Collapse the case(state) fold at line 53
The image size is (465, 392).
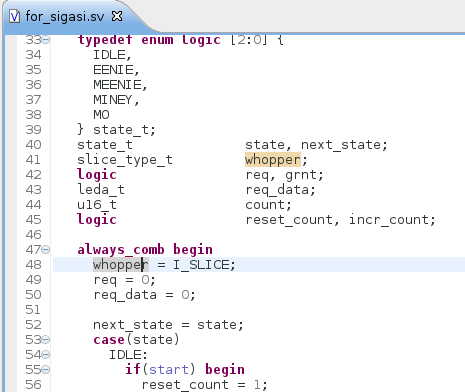[46, 339]
